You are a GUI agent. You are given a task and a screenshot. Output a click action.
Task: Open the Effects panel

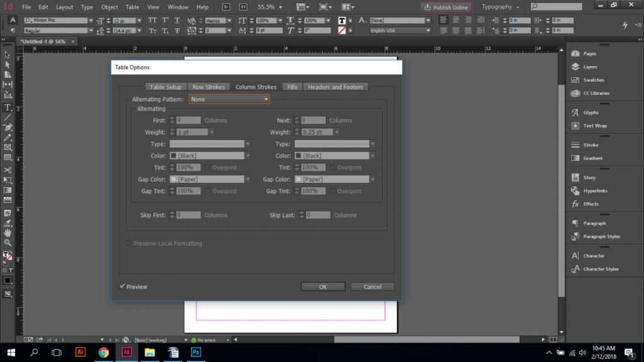point(591,204)
